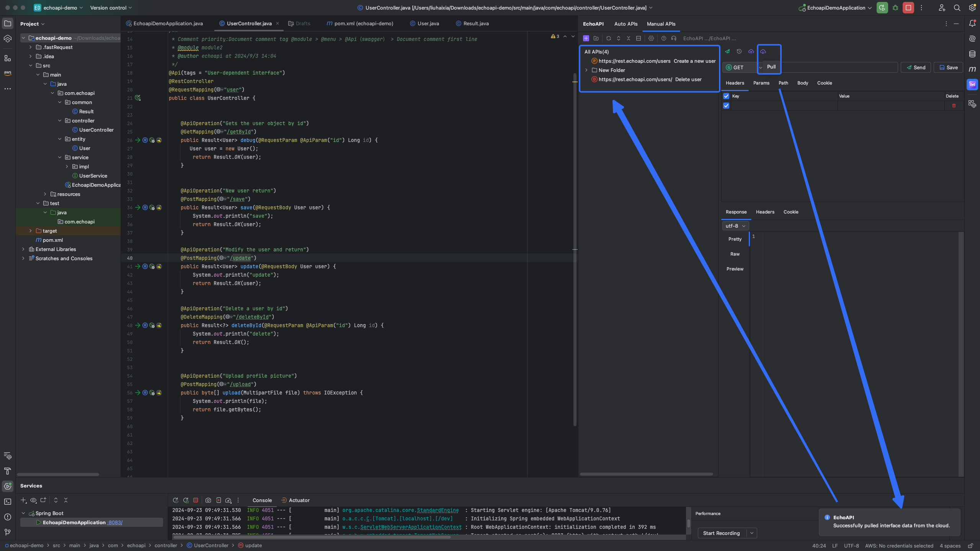This screenshot has width=980, height=551.
Task: Open the AWS Toolkit sidebar icon
Action: click(x=8, y=73)
